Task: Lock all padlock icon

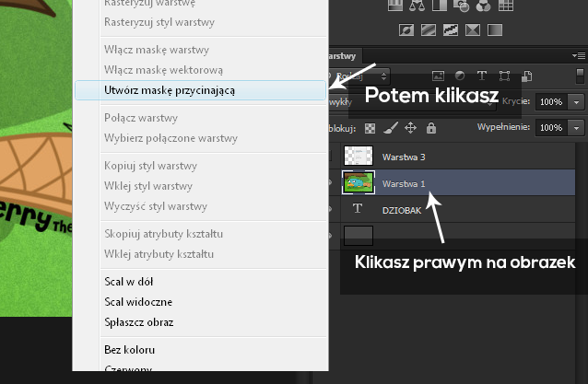Action: (x=431, y=128)
